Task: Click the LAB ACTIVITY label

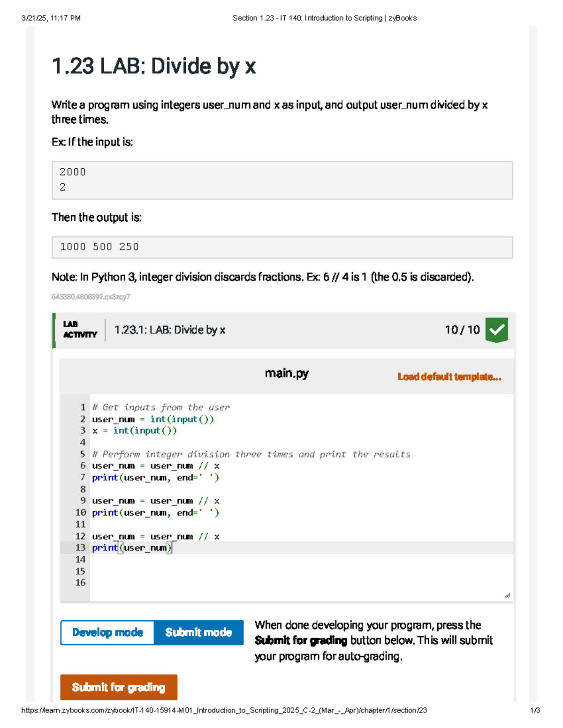Action: [80, 330]
